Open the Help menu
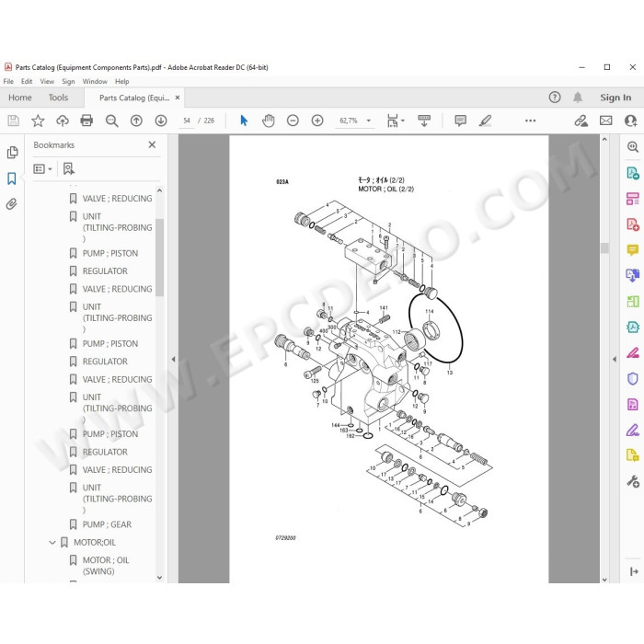 click(x=122, y=81)
